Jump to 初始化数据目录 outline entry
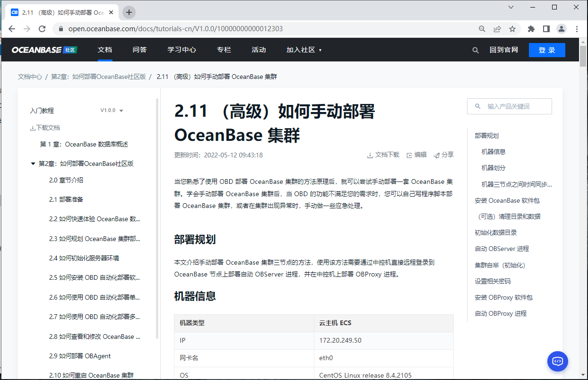 [x=496, y=233]
